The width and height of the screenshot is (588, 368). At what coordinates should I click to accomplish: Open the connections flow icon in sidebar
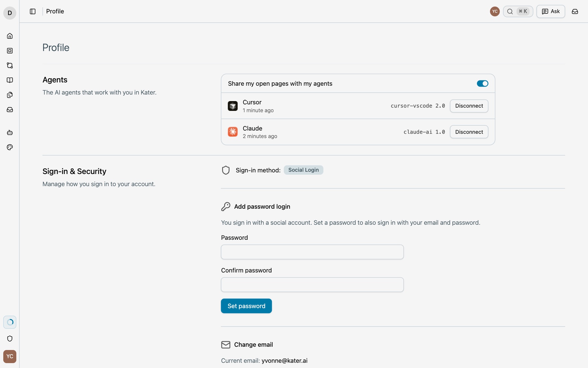coord(10,65)
